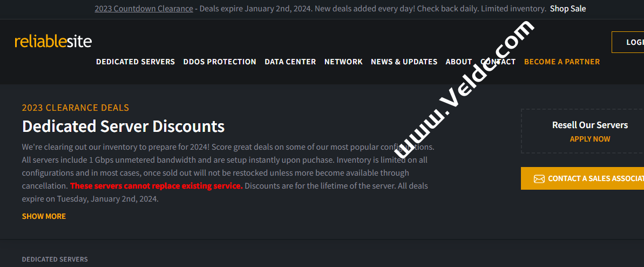This screenshot has width=644, height=267.
Task: Expand the description with Show More
Action: [x=44, y=216]
